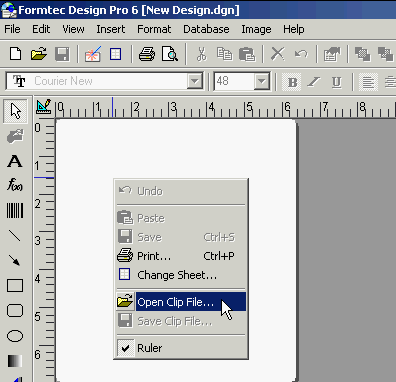Select the Gradient fill tool
This screenshot has height=382, width=396.
click(15, 361)
